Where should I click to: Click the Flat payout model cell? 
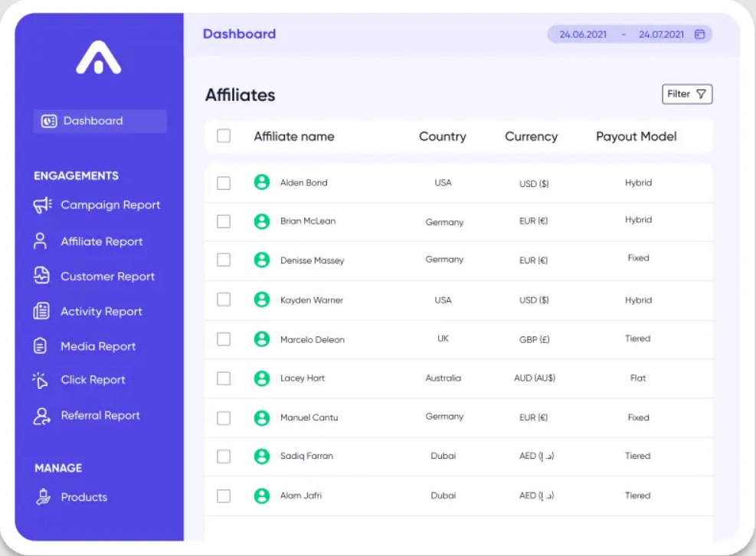click(638, 378)
